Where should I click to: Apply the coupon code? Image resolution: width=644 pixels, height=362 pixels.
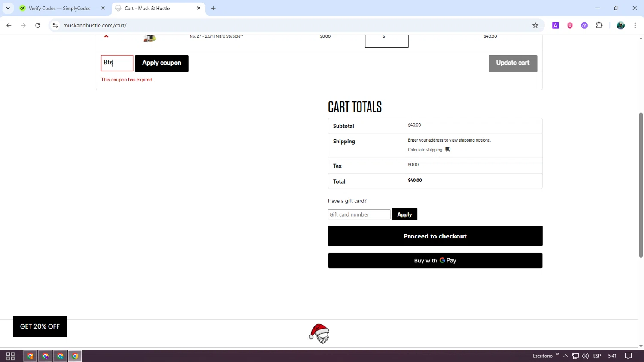point(161,63)
